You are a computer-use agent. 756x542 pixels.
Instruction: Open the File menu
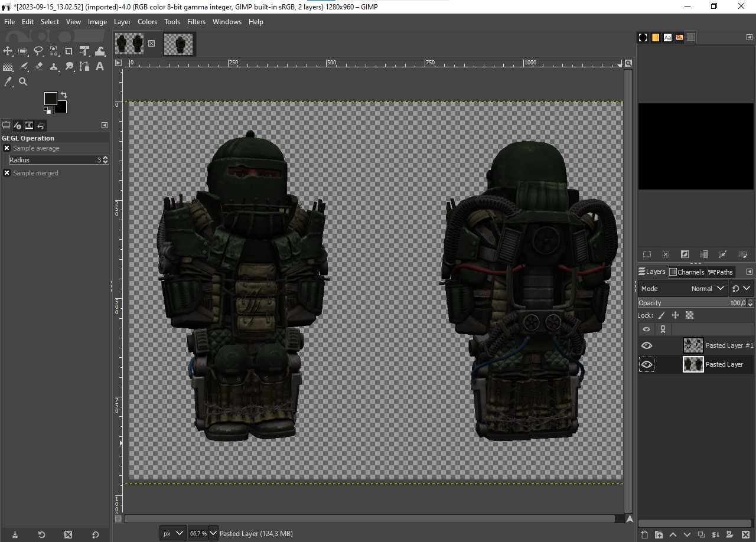coord(9,21)
